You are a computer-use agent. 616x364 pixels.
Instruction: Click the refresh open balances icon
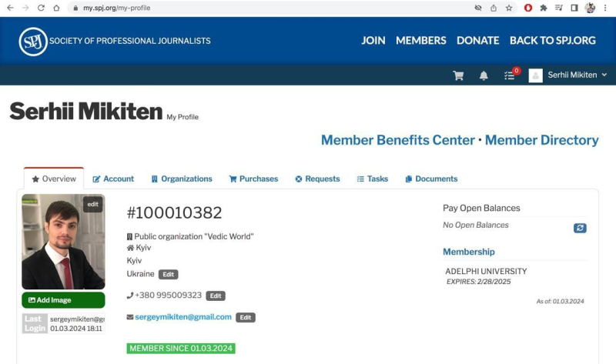580,228
